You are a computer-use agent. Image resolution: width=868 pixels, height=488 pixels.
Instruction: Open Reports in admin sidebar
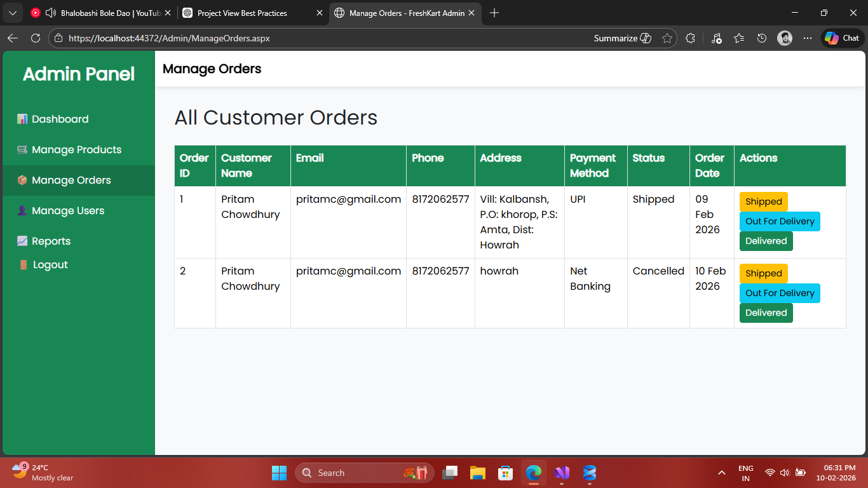[x=51, y=241]
